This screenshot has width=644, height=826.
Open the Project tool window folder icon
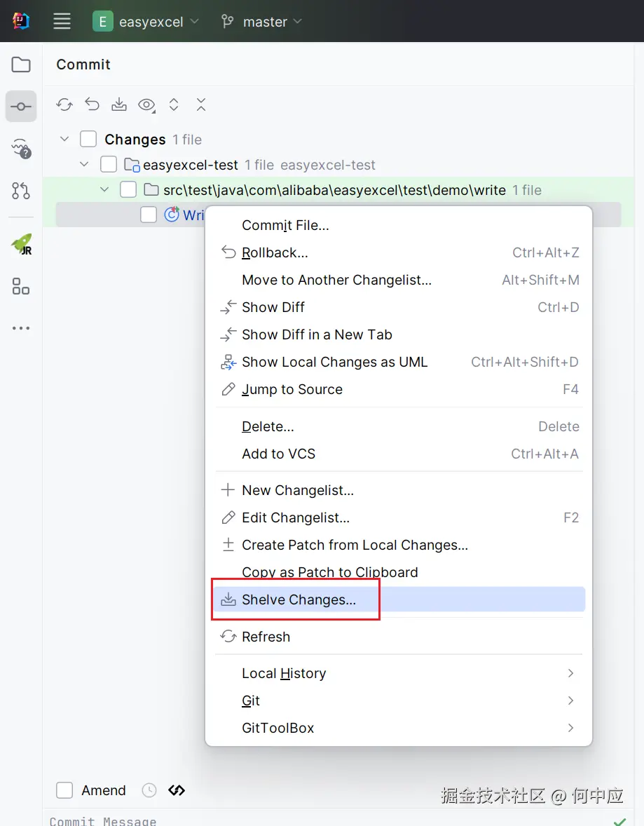[x=21, y=65]
